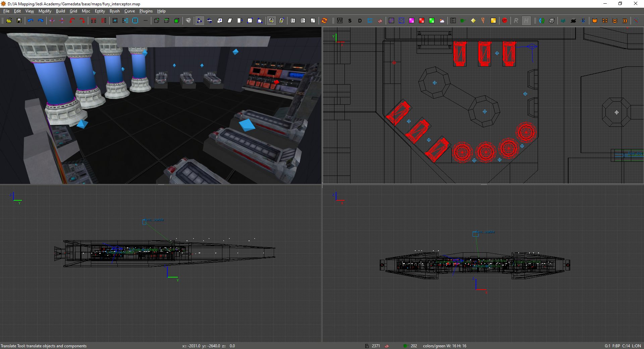
Task: Open the Brush menu
Action: tap(114, 11)
